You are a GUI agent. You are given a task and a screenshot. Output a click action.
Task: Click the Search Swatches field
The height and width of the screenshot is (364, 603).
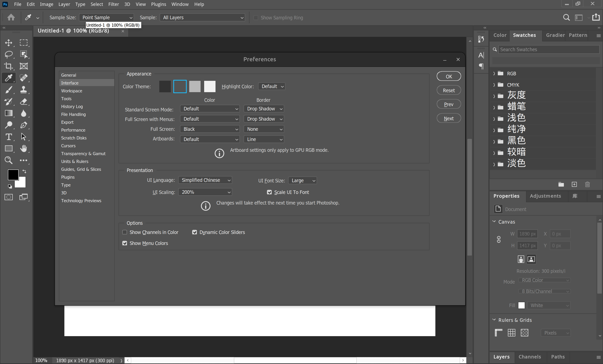coord(548,49)
